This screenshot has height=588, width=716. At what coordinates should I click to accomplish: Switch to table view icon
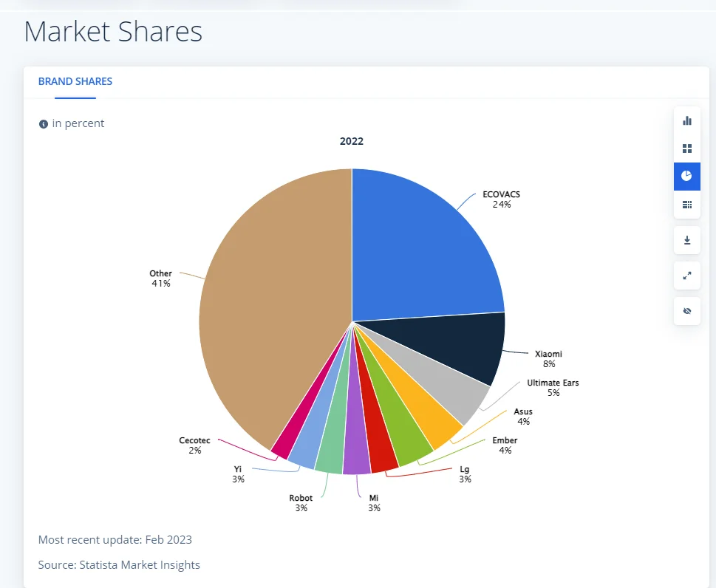[x=686, y=204]
